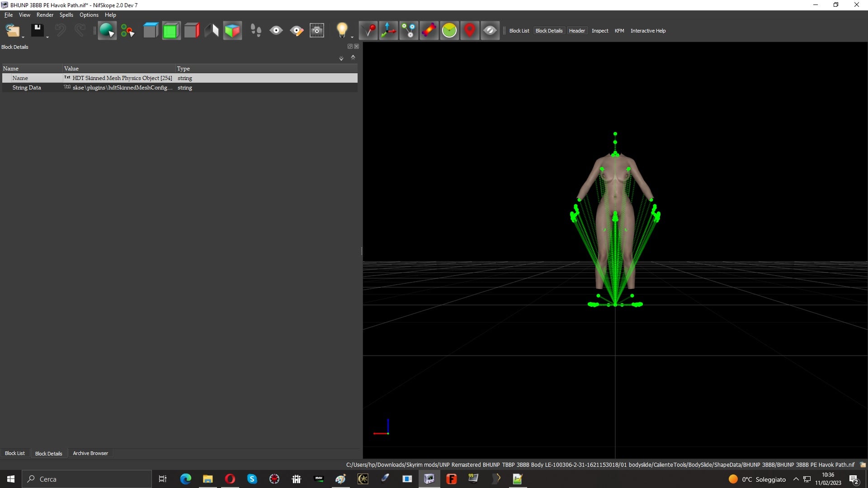
Task: Open the Spells menu
Action: [x=66, y=15]
